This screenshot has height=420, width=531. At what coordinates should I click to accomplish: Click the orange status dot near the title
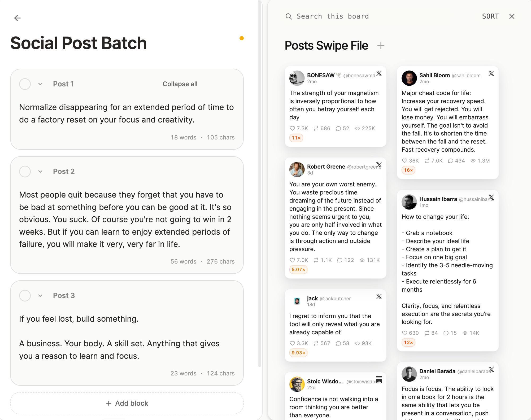[x=242, y=38]
